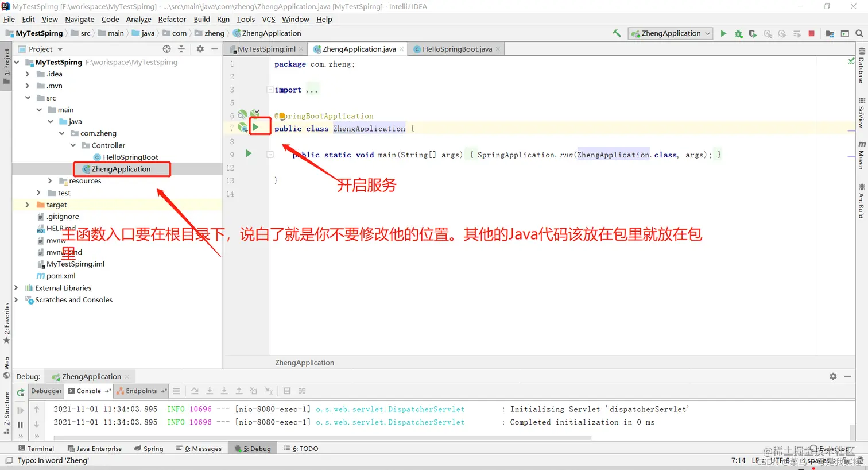Click the Build project hammer icon

617,33
